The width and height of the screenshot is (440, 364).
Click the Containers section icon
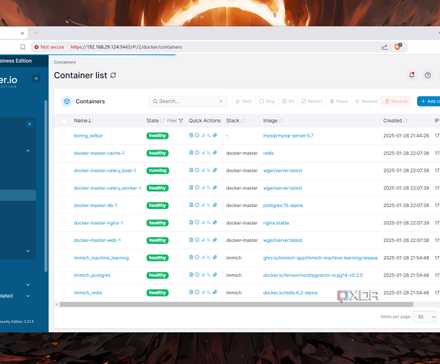67,101
